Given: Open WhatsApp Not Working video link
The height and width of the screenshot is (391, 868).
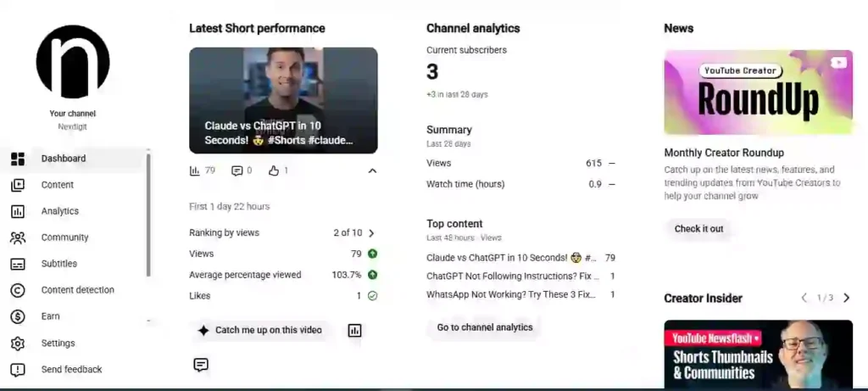Looking at the screenshot, I should (x=511, y=294).
